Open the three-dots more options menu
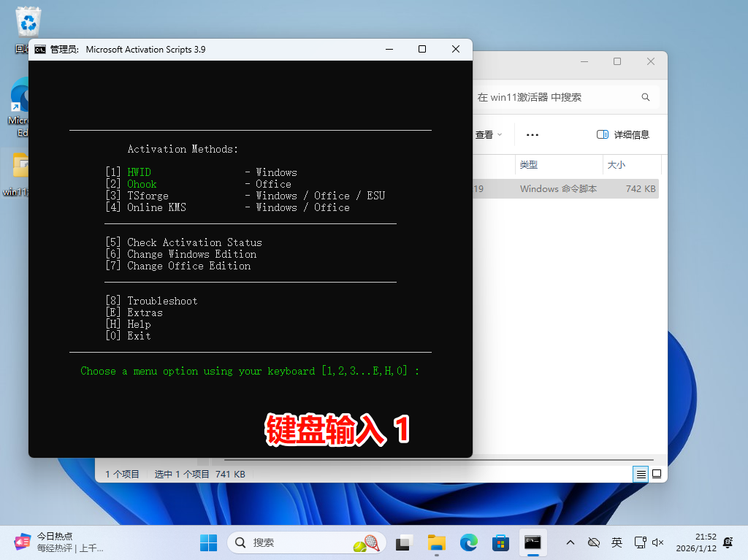Screen dimensions: 748x560 [x=533, y=134]
